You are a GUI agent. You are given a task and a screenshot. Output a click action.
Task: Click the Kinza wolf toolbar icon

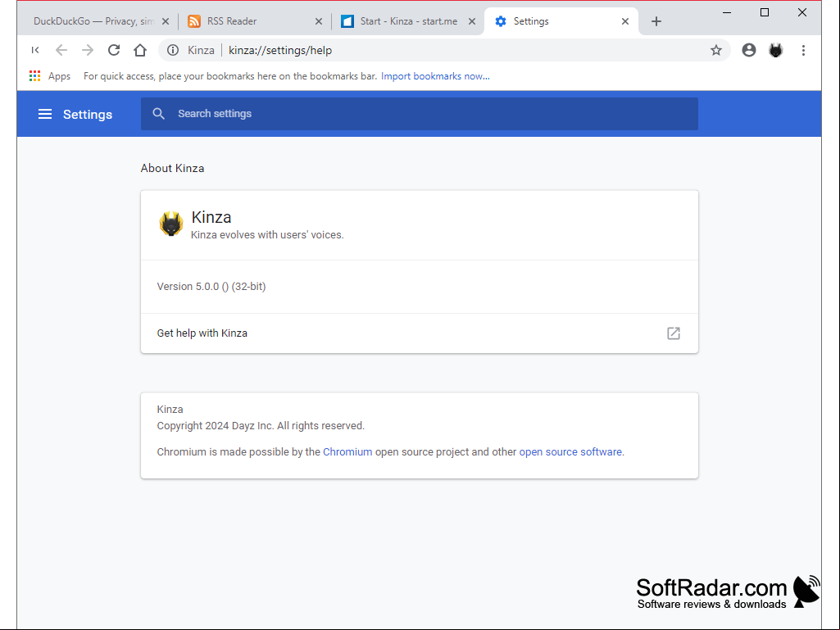[x=776, y=50]
